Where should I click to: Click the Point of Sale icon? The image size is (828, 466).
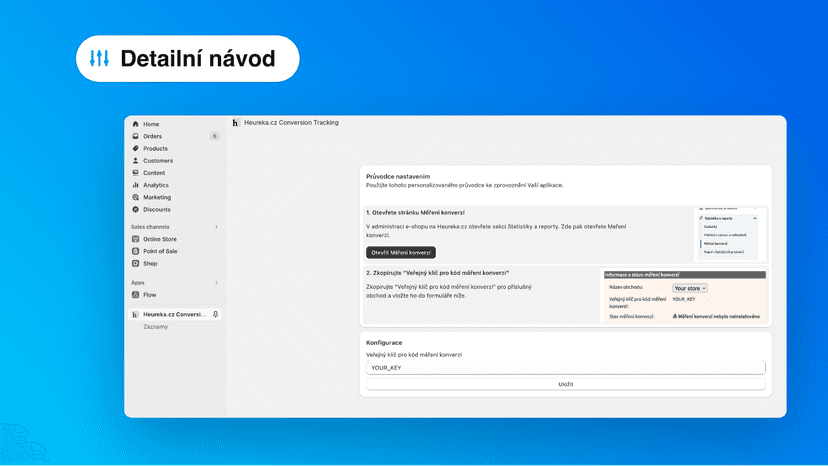(136, 251)
